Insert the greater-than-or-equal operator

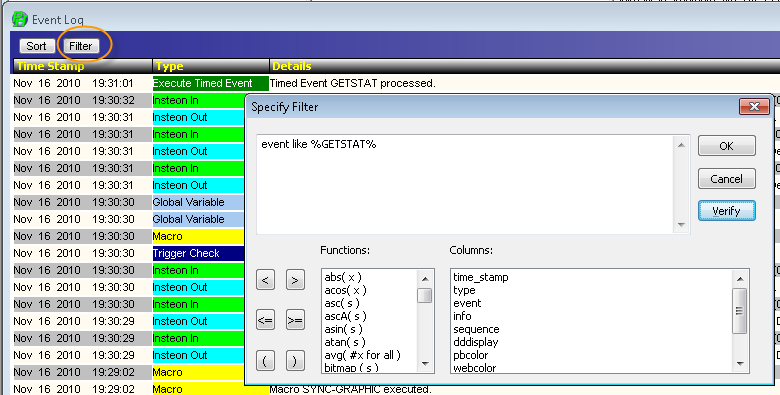[295, 320]
